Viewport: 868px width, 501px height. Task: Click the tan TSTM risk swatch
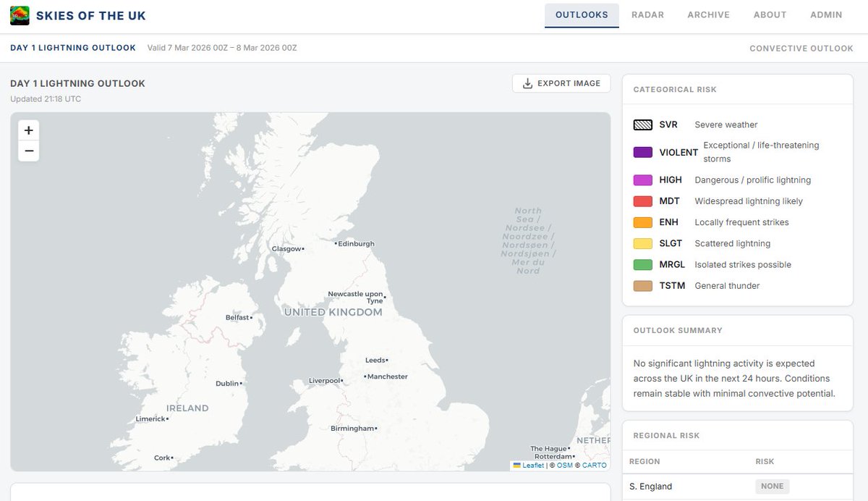[643, 286]
